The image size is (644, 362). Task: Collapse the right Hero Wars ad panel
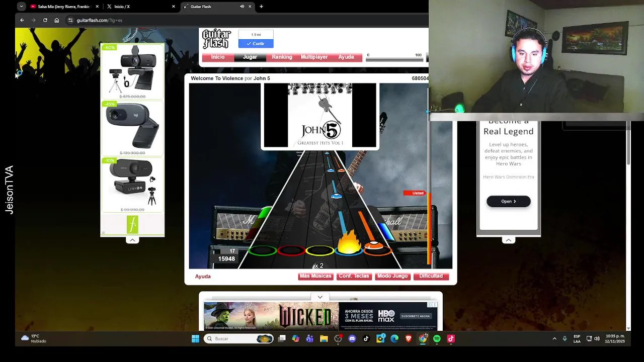tap(509, 240)
